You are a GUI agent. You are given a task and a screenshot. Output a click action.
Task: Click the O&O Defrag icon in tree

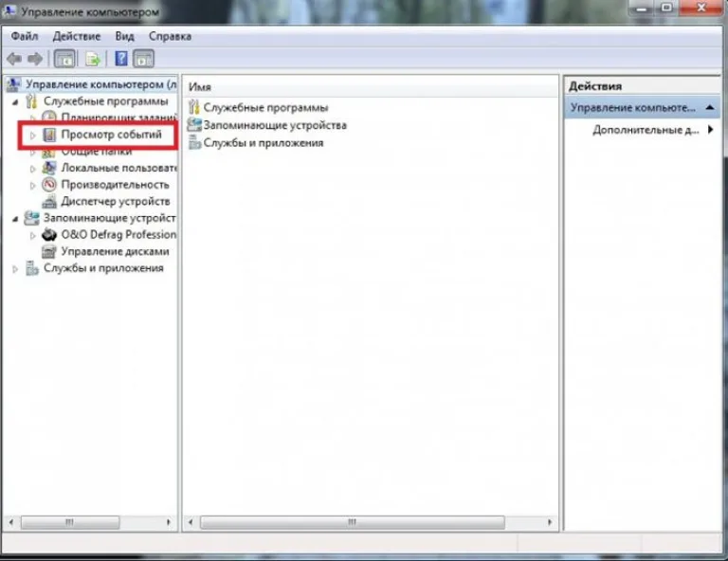pyautogui.click(x=48, y=235)
